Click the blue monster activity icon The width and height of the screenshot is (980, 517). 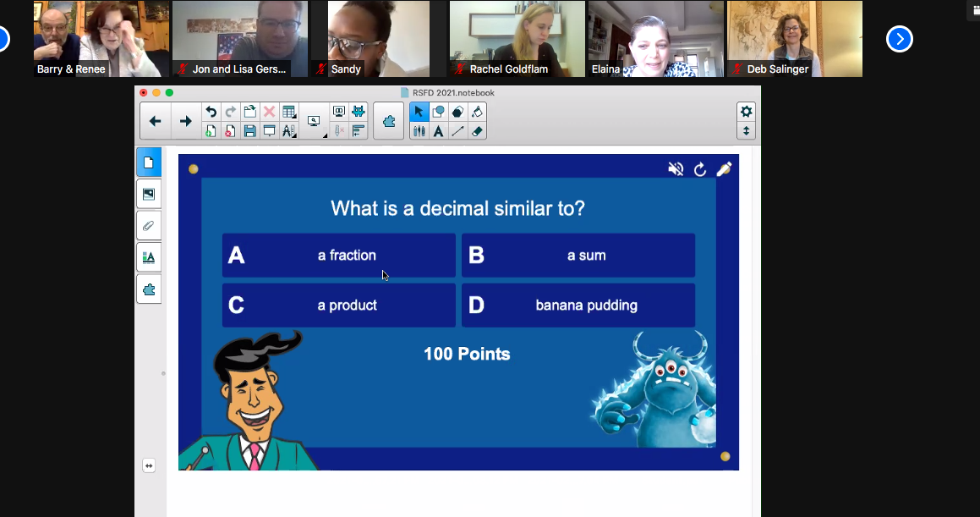coord(359,112)
